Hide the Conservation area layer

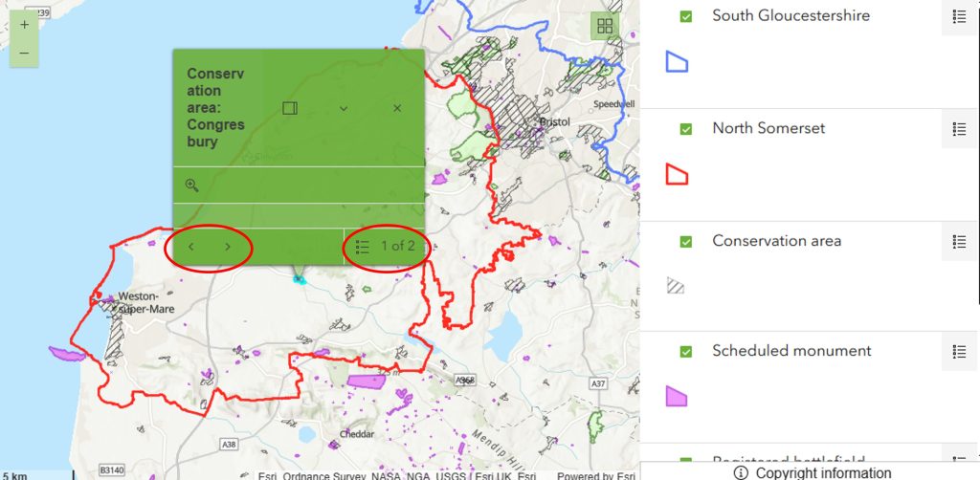[x=686, y=242]
